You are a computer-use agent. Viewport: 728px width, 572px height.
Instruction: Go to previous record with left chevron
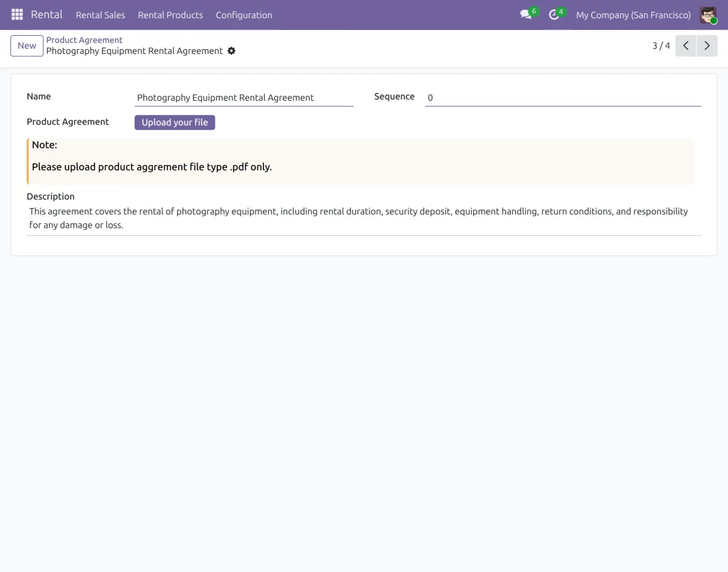[x=686, y=45]
